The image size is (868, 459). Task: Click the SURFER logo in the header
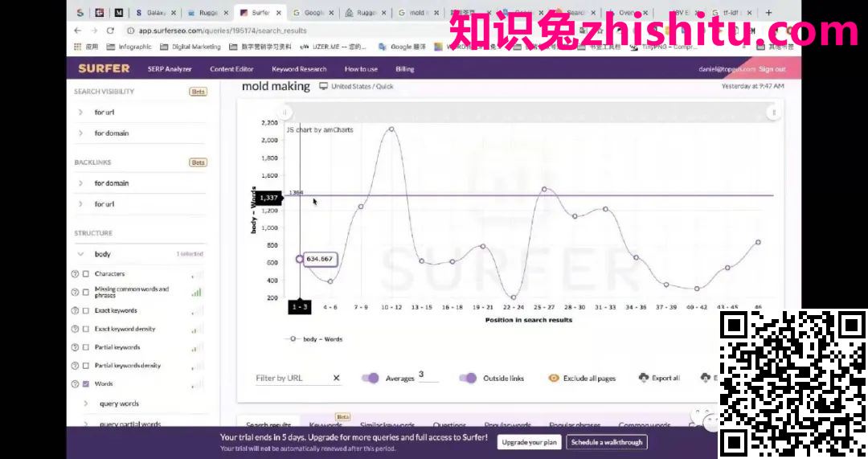104,68
